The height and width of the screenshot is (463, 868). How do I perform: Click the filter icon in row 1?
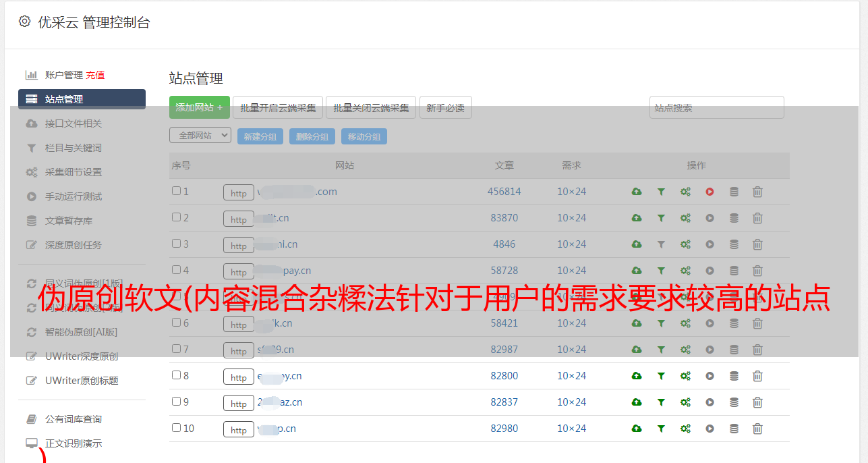point(661,192)
